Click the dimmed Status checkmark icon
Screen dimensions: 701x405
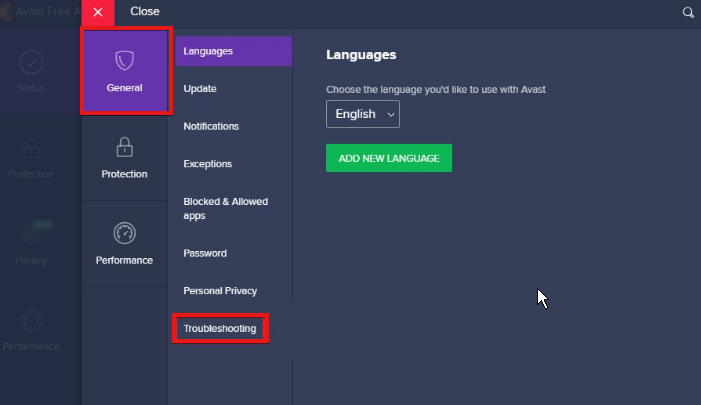click(31, 62)
